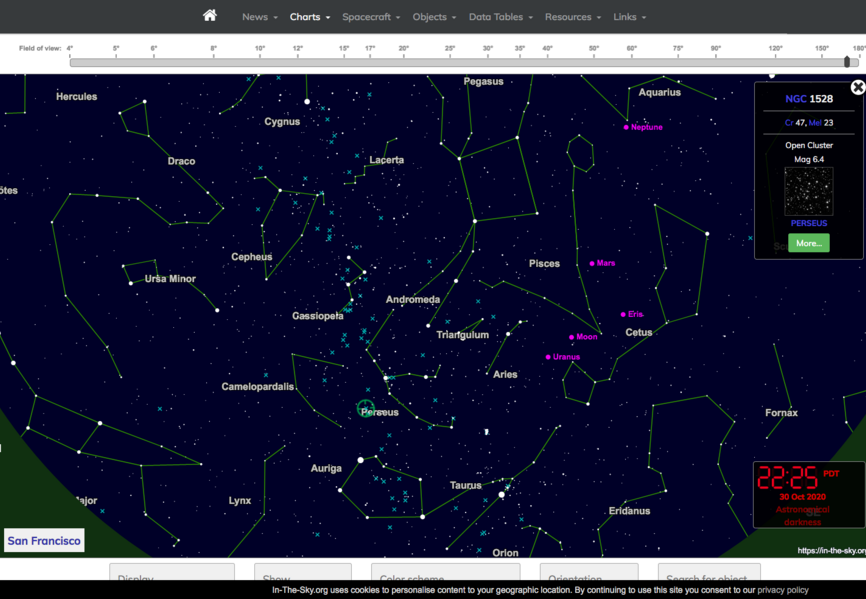Screen dimensions: 866x599
Task: Click the Display control below the chart
Action: [172, 572]
